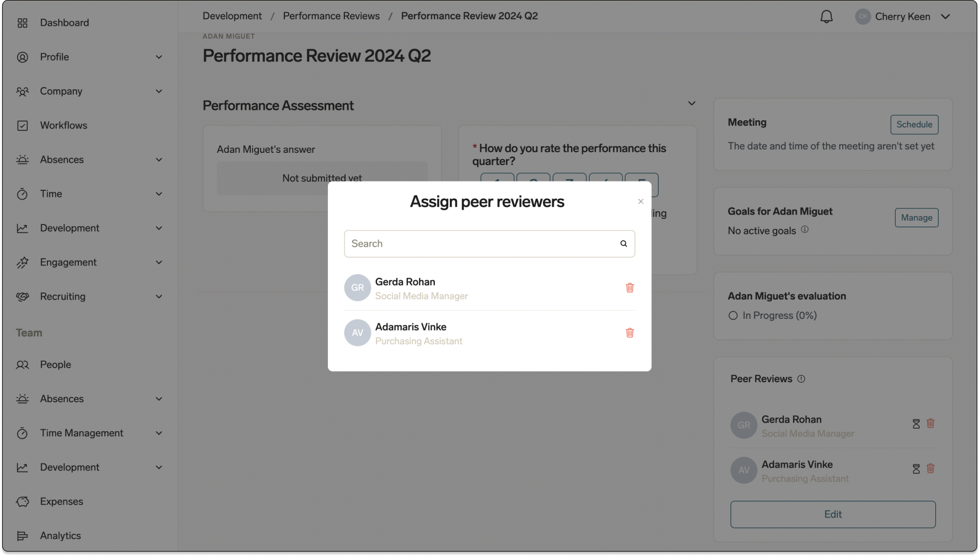Select the In Progress radio button

[x=733, y=316]
